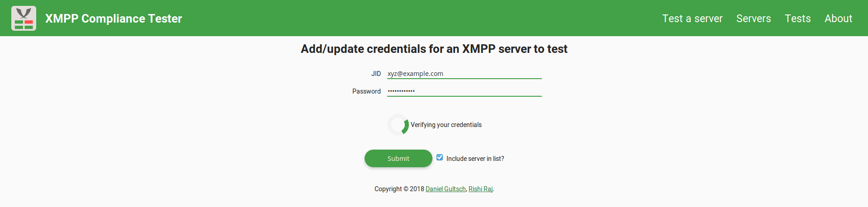The width and height of the screenshot is (868, 207).
Task: Click the loading spinner icon
Action: point(398,125)
